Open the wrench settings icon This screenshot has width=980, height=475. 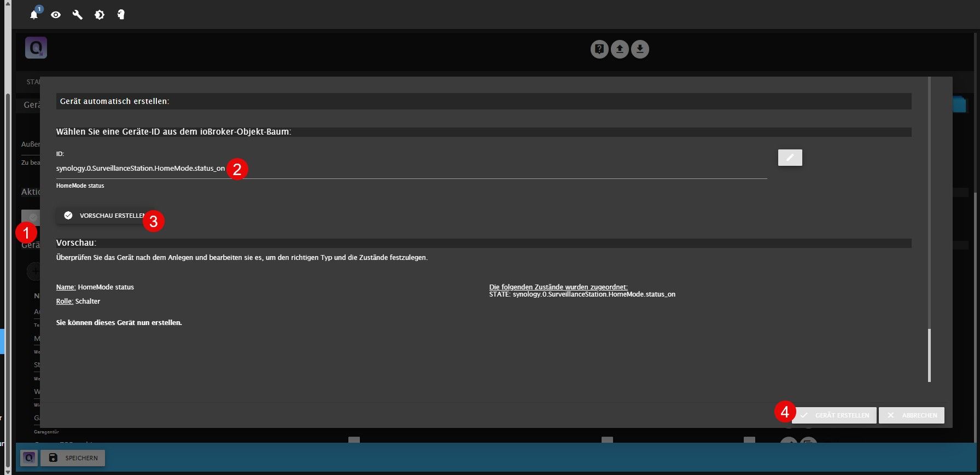pos(78,15)
